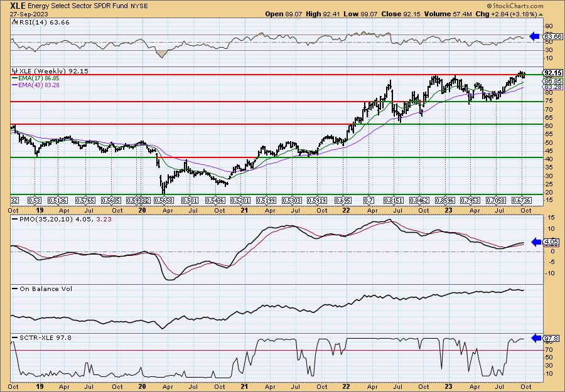Click the Volume 57.4M value

click(x=448, y=14)
